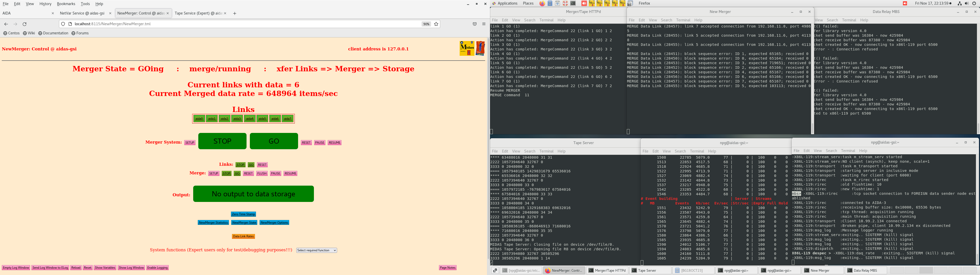Viewport: 980px width, 275px height.
Task: Click the Data Link Rates button
Action: pos(243,236)
